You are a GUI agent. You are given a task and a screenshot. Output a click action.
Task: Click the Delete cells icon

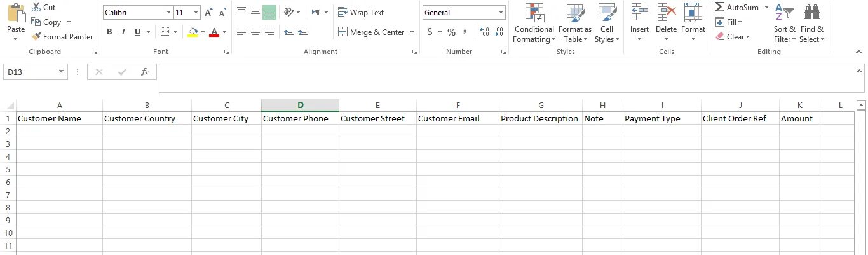pyautogui.click(x=666, y=14)
